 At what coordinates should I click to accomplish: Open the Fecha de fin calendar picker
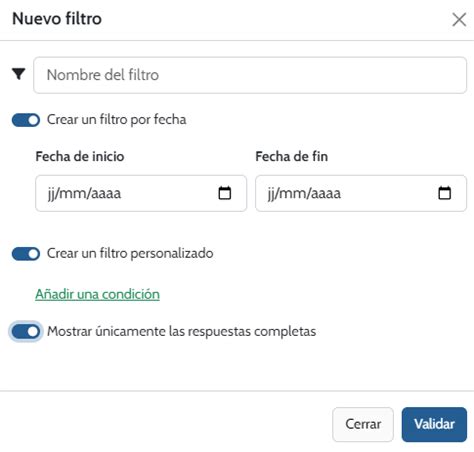444,193
